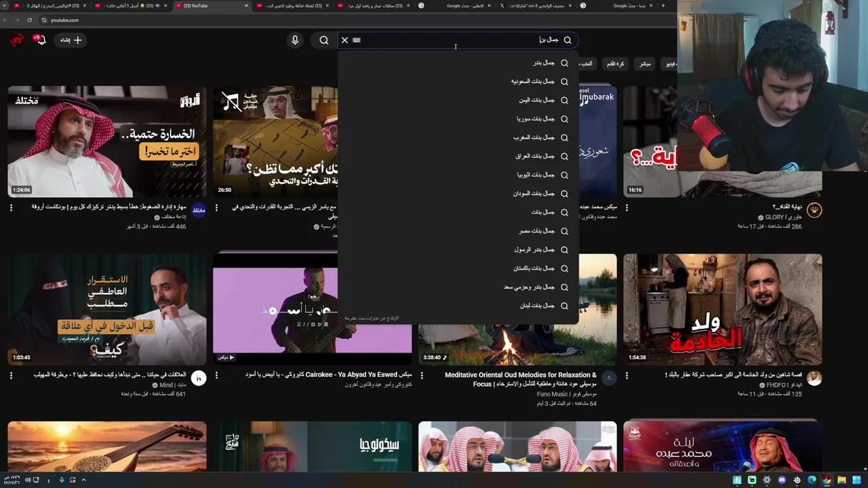
Task: Choose the suggestion 'جمال بندر الرسول'
Action: [458, 249]
